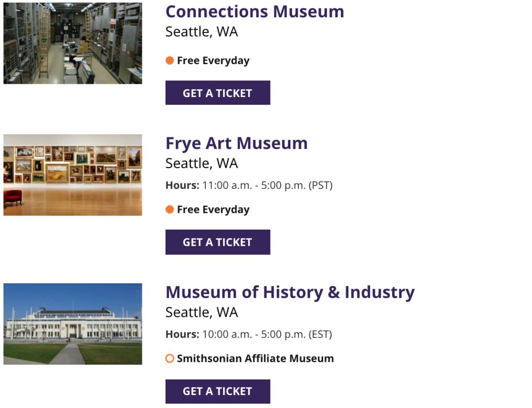Click the Connections Museum interior photo
Viewport: 532px width, 408px height.
(x=72, y=43)
